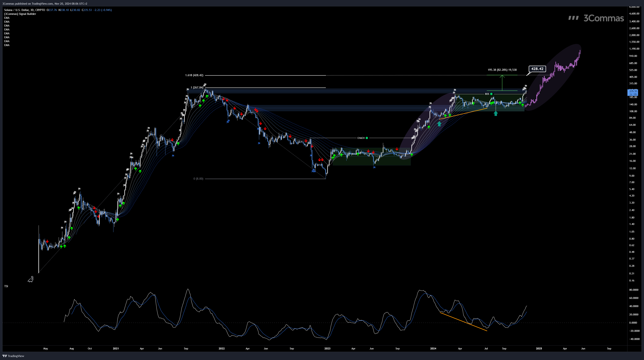Viewport: 644px width, 360px height.
Task: Click the 60.0000 TSI axis label
Action: pos(634,298)
